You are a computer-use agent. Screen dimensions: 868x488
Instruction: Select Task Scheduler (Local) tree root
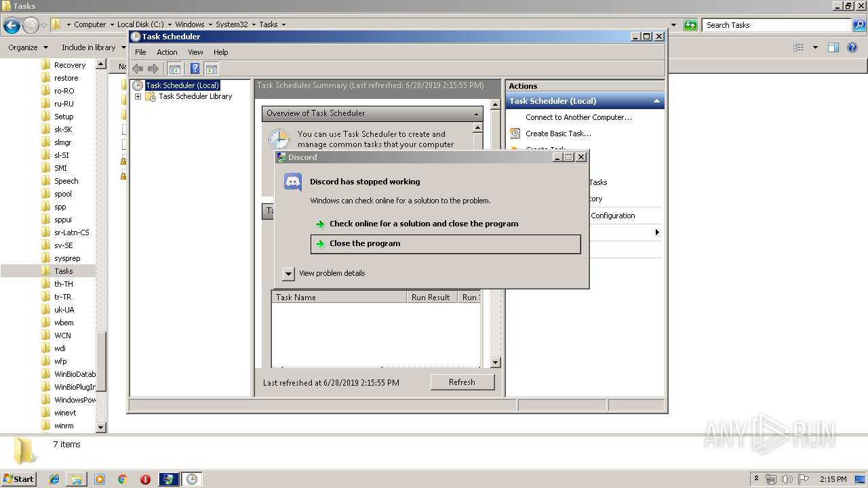[182, 85]
